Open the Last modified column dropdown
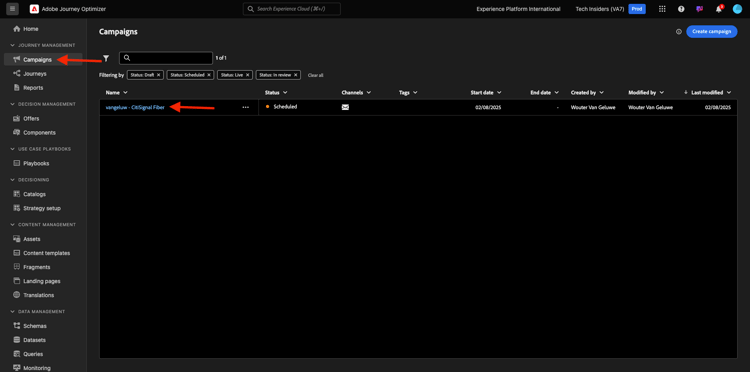The height and width of the screenshot is (372, 750). [729, 92]
